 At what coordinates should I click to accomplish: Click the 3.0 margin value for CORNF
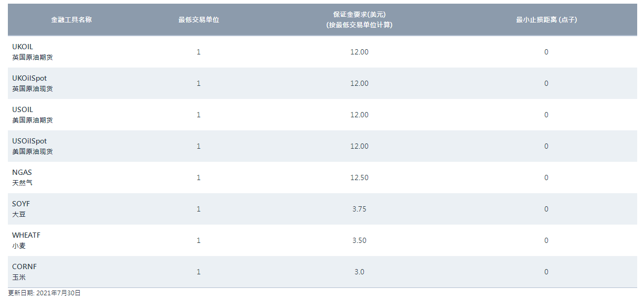[359, 272]
